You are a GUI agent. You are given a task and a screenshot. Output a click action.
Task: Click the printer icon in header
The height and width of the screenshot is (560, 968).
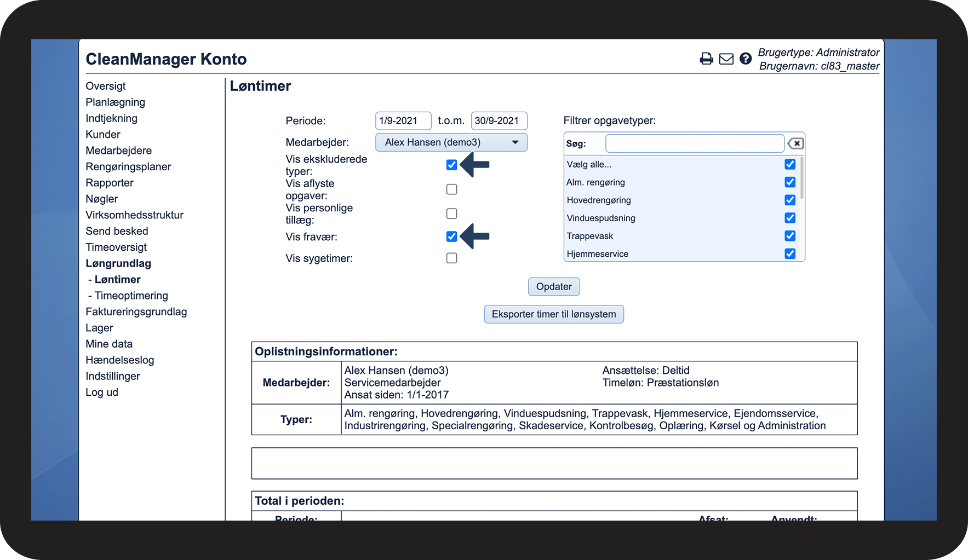(707, 59)
